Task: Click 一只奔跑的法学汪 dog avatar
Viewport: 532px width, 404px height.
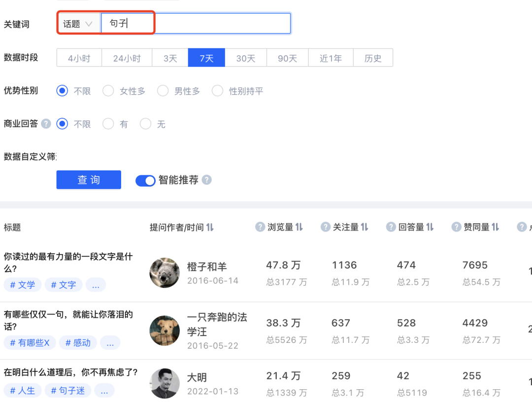Action: click(x=165, y=331)
